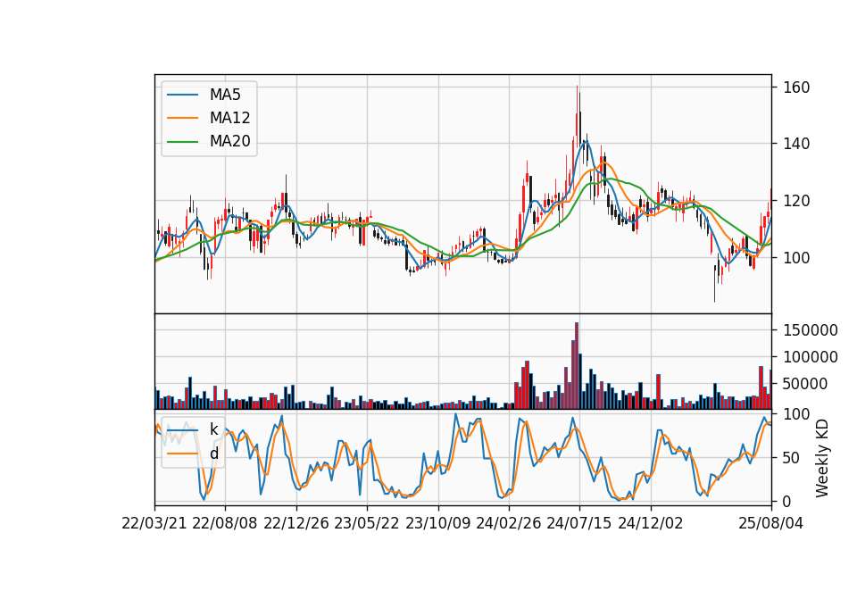Click the 160 price axis label
The height and width of the screenshot is (616, 857).
click(796, 87)
